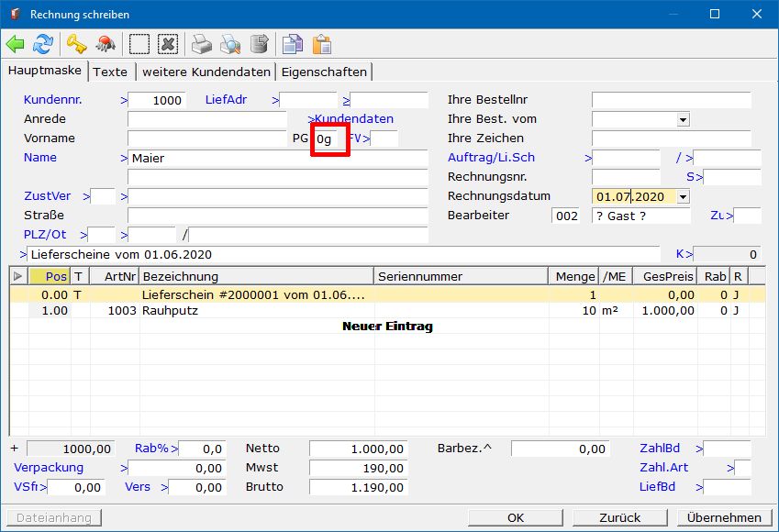Click the empty dashed selection box icon
This screenshot has width=779, height=532.
coord(139,44)
